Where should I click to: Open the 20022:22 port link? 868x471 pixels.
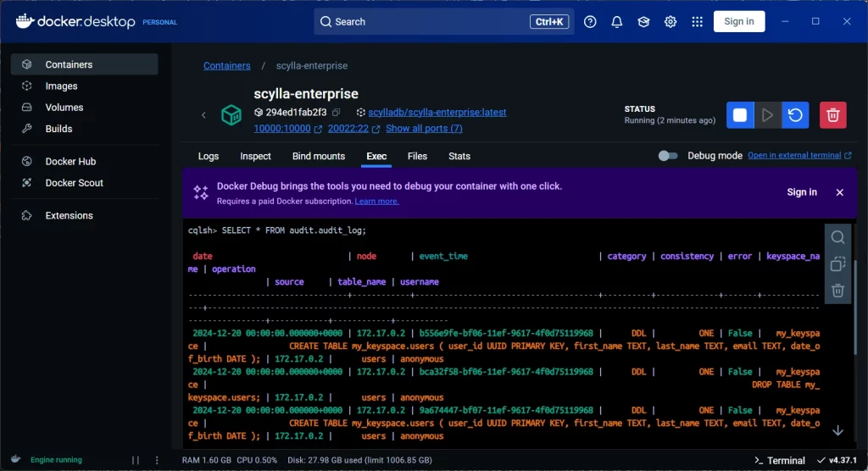(348, 129)
